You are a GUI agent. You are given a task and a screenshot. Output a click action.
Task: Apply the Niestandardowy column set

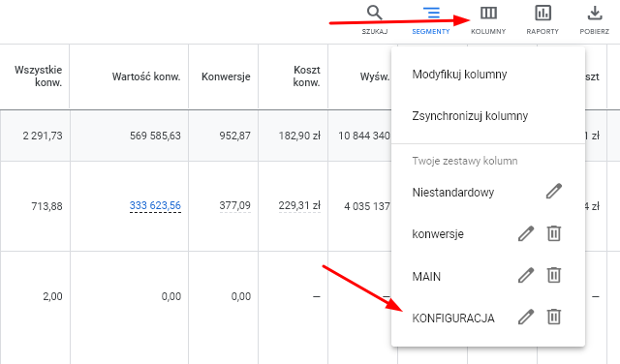[453, 193]
